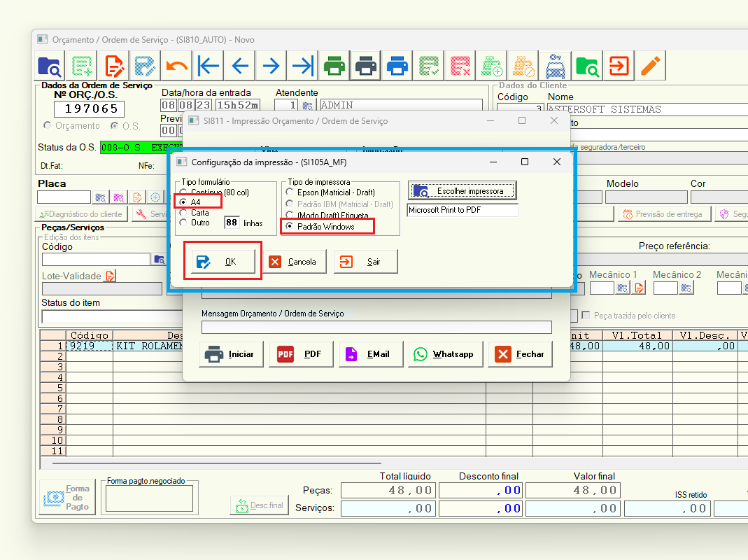Click Diagnóstico do cliente button
Viewport: 748px width, 560px height.
point(81,214)
